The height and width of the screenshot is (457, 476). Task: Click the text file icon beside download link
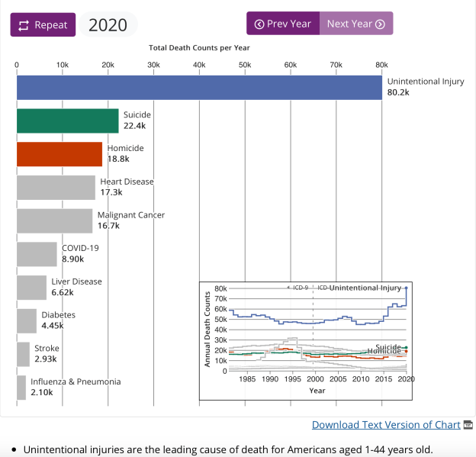[x=468, y=425]
